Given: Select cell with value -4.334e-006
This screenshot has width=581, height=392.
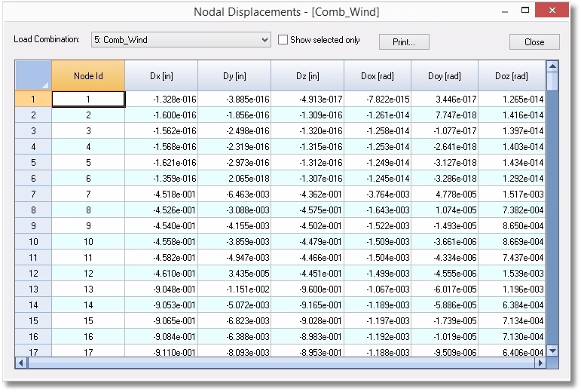Looking at the screenshot, I should click(445, 258).
